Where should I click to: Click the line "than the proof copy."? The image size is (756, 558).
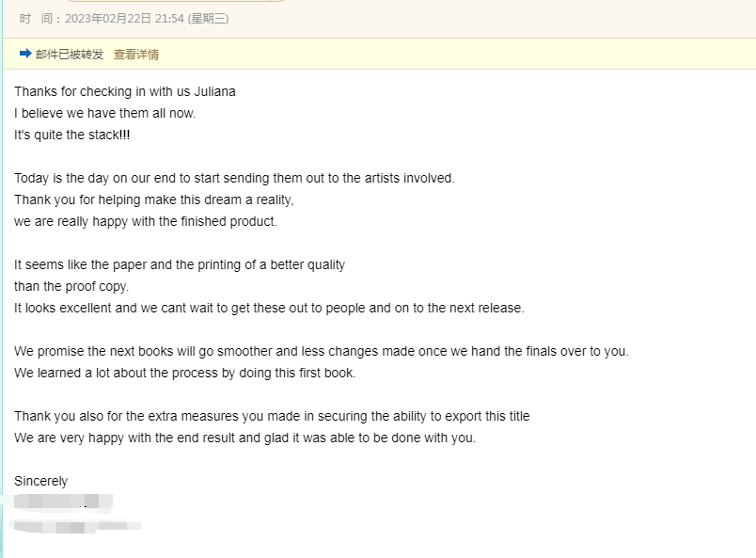pyautogui.click(x=71, y=287)
